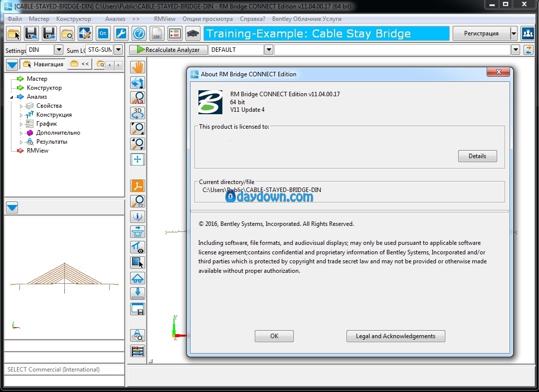The image size is (539, 392).
Task: Click the Recalculate Analyzer button
Action: click(x=169, y=50)
